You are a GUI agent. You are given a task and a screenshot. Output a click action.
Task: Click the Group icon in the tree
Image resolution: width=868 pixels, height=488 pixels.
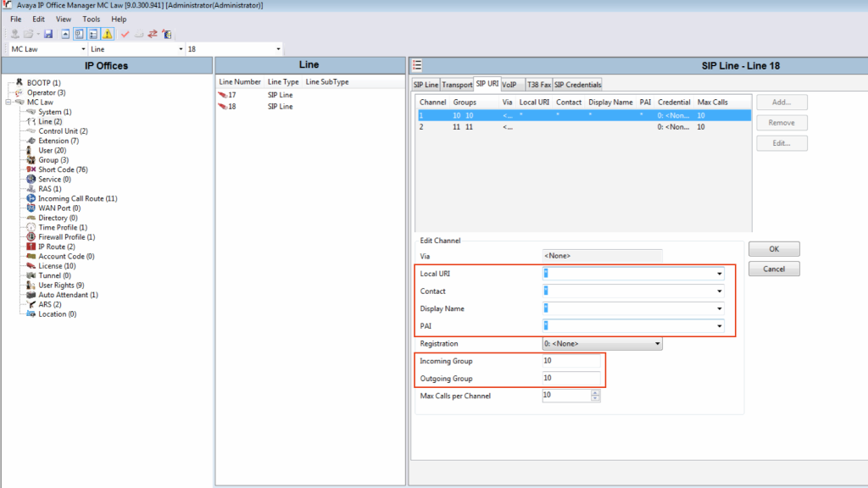pyautogui.click(x=31, y=160)
